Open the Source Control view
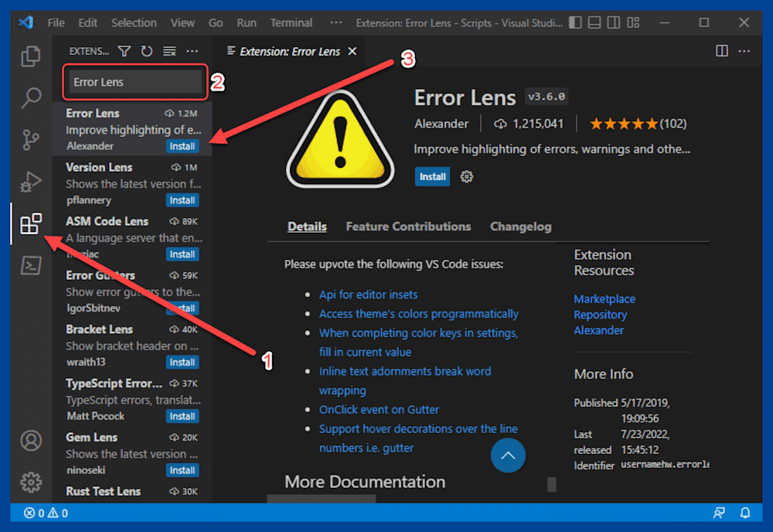The image size is (773, 532). [x=31, y=139]
